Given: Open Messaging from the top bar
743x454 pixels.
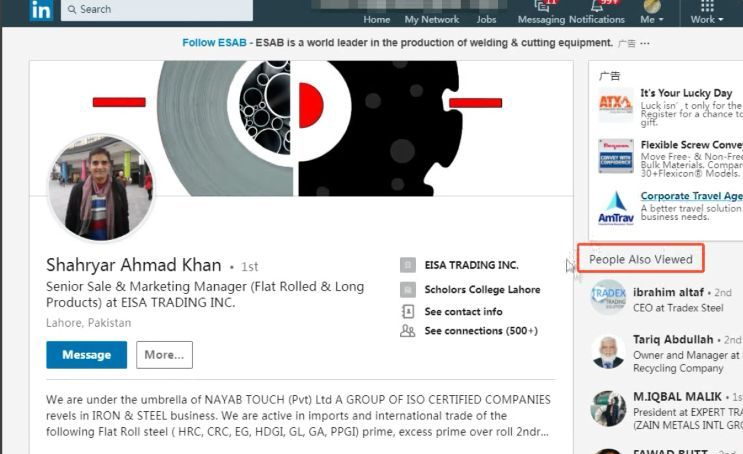Looking at the screenshot, I should coord(541,13).
